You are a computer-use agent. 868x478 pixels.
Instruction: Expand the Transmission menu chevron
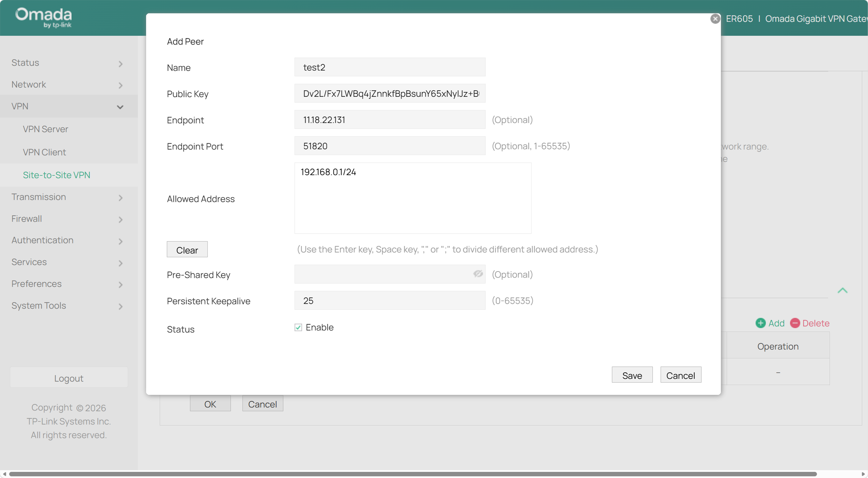tap(120, 198)
